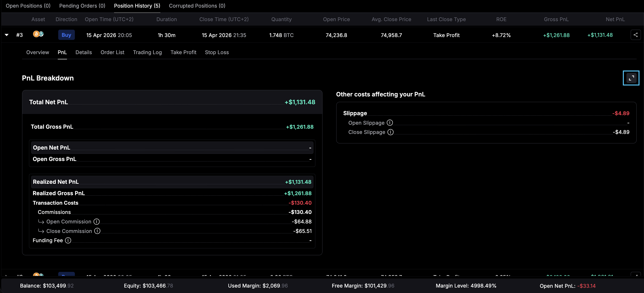
Task: Click the Quantity column header
Action: (x=282, y=19)
